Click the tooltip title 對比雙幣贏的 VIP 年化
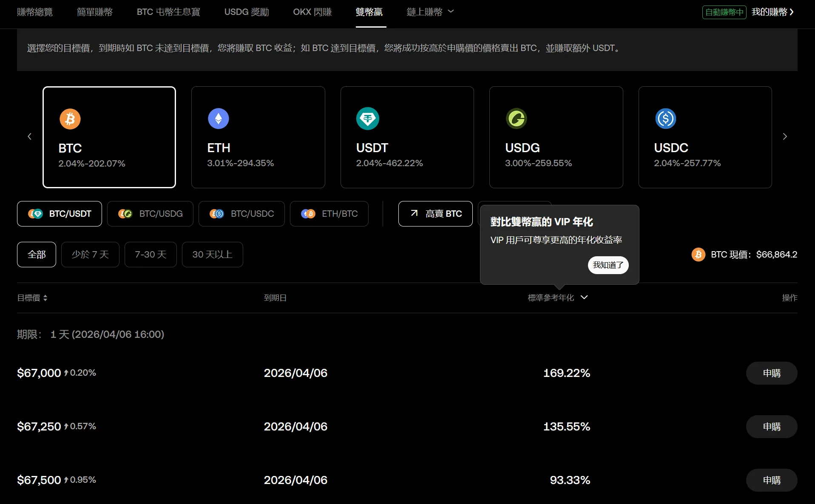The width and height of the screenshot is (815, 504). tap(542, 222)
